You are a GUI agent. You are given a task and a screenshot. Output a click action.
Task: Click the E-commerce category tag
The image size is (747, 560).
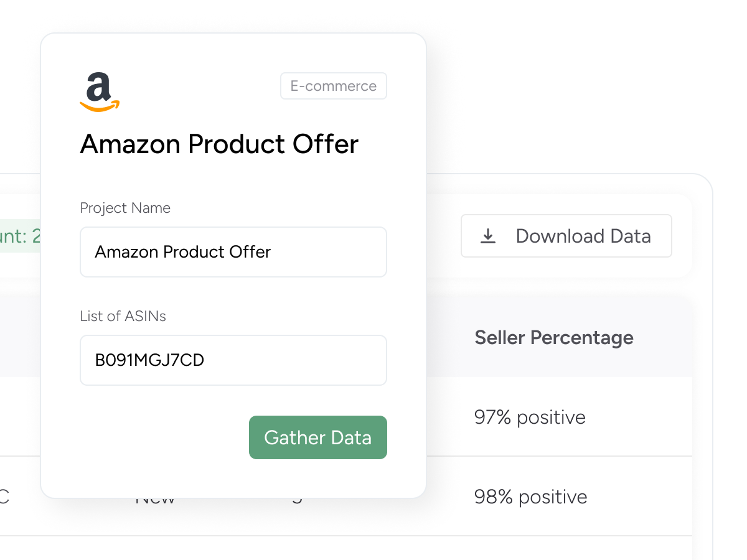tap(333, 86)
